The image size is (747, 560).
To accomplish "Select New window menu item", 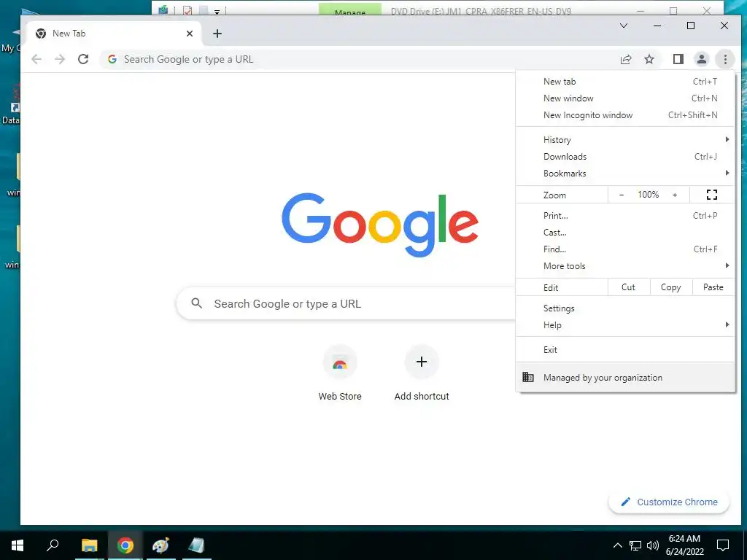I will click(625, 98).
